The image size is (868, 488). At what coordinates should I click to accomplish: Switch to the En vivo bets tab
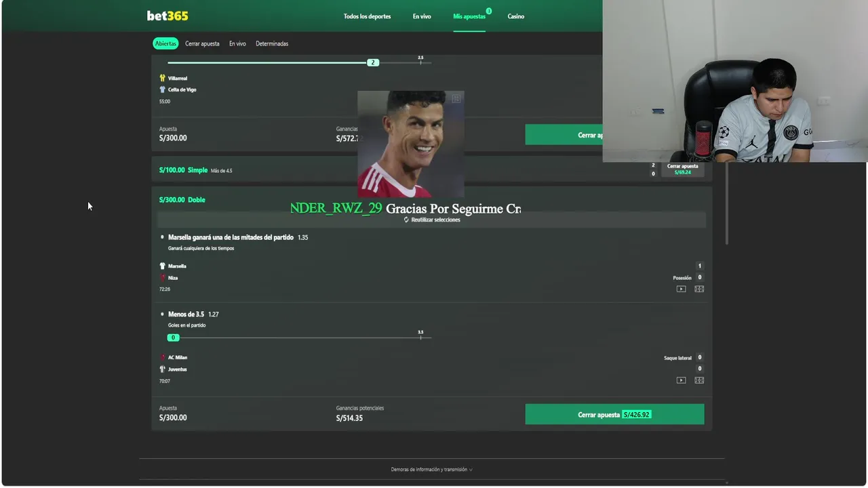click(237, 43)
